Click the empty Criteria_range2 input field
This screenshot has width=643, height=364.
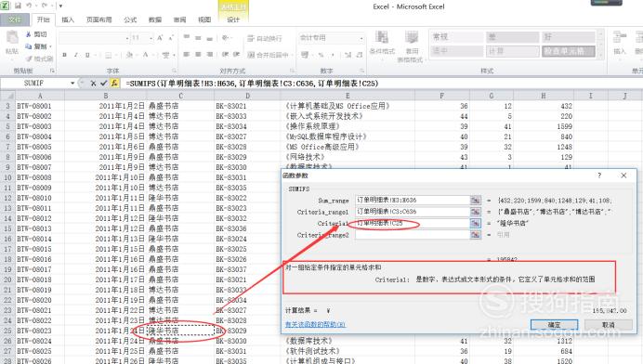413,235
